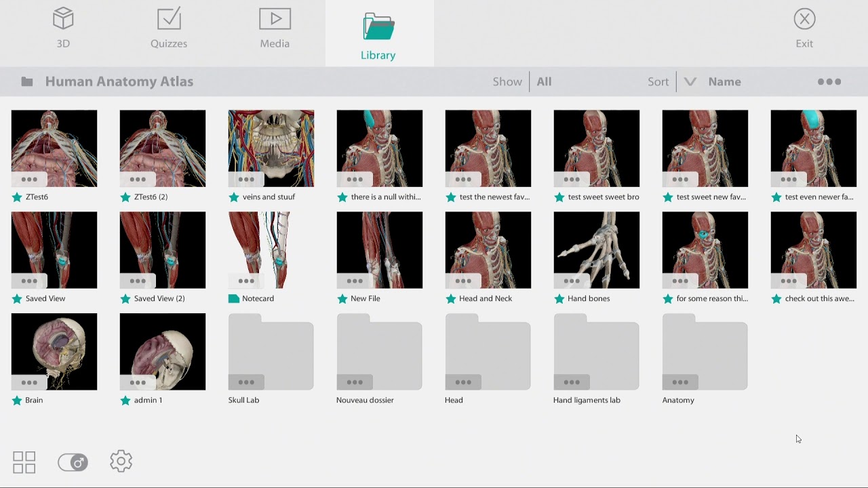This screenshot has width=868, height=488.
Task: Open the Brain saved view thumbnail
Action: tap(54, 352)
